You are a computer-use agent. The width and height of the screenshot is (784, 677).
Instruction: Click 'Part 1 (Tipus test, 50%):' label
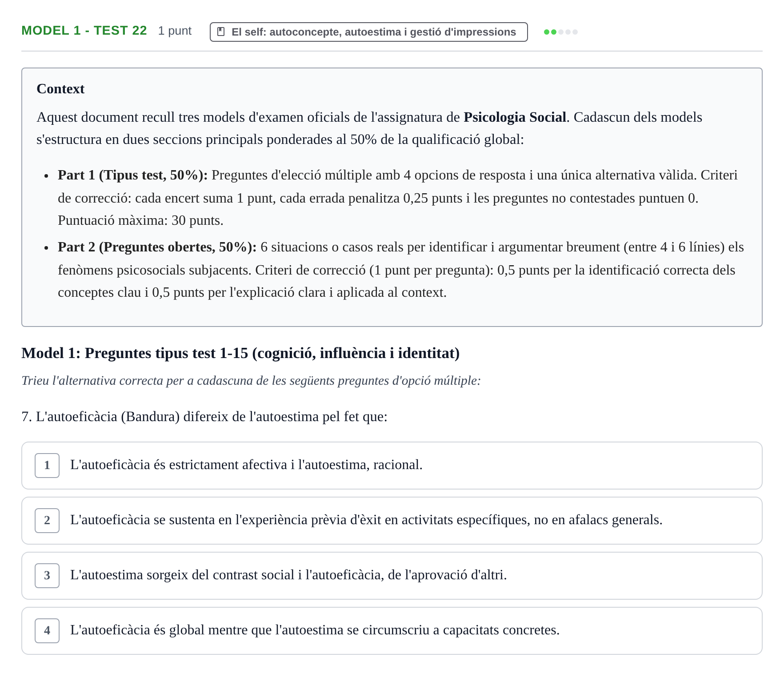click(132, 175)
